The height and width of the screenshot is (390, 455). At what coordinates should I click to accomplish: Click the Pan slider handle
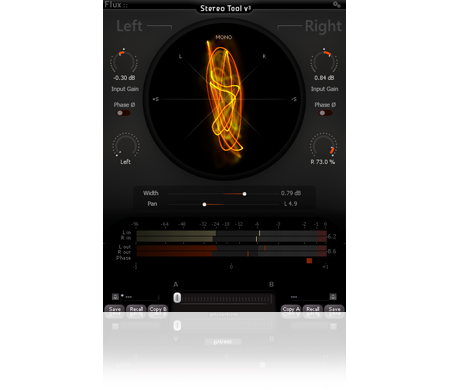pos(204,204)
